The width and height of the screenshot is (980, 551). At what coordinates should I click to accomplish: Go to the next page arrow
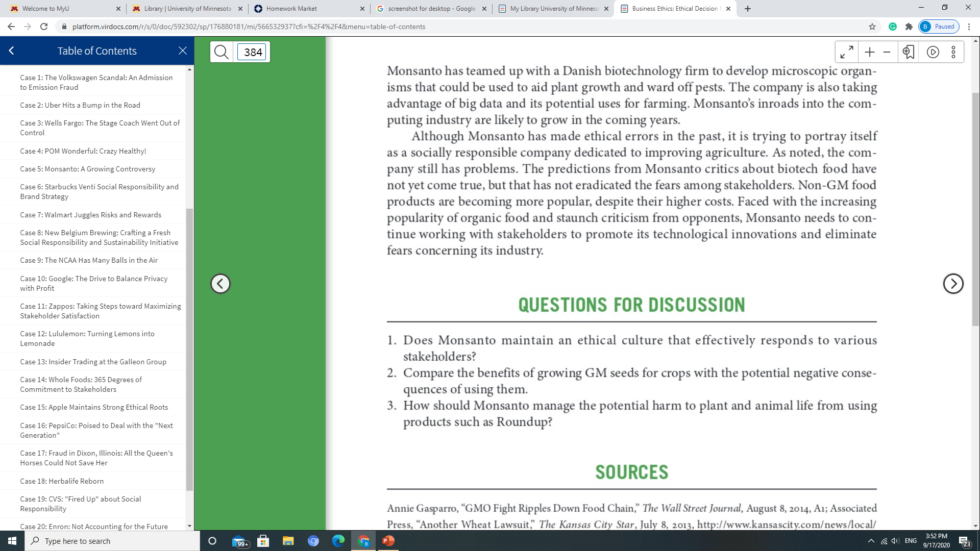(953, 284)
